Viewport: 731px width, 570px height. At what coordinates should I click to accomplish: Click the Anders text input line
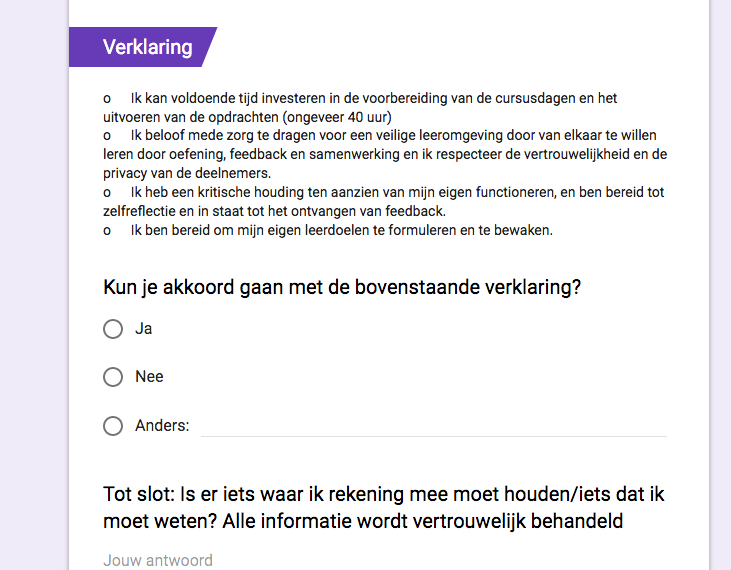tap(434, 427)
